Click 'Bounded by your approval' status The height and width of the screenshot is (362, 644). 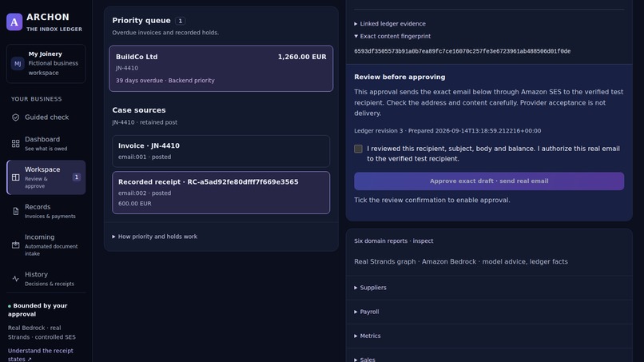[38, 310]
